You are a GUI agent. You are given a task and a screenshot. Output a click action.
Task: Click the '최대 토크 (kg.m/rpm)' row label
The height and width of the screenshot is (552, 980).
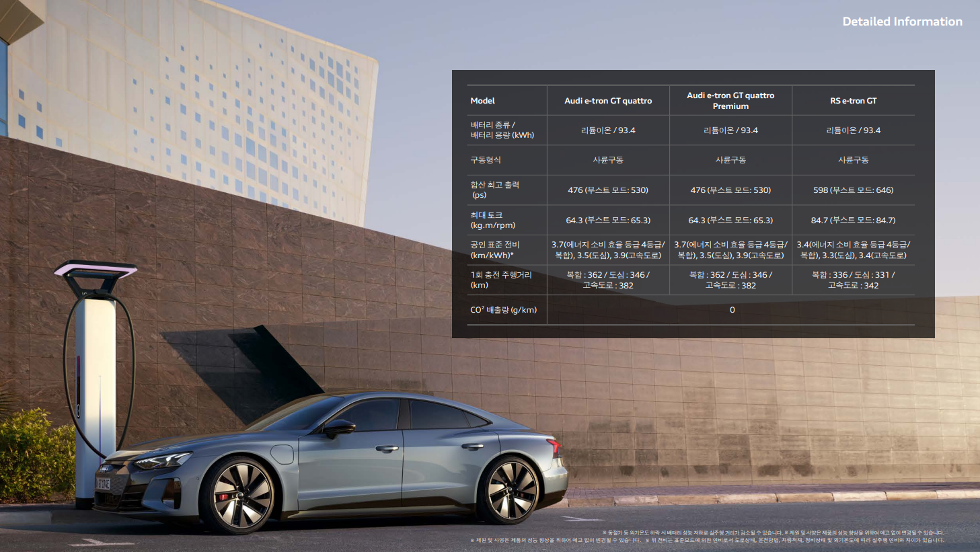pyautogui.click(x=492, y=220)
